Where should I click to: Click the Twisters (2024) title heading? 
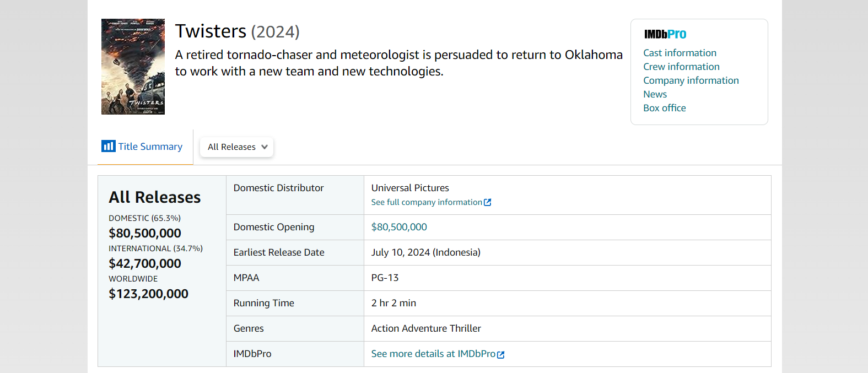click(x=238, y=31)
